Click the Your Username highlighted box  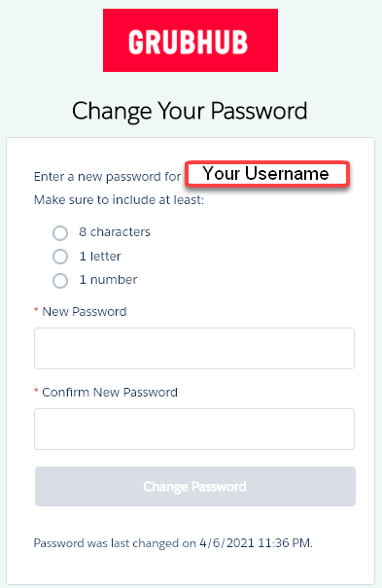267,174
